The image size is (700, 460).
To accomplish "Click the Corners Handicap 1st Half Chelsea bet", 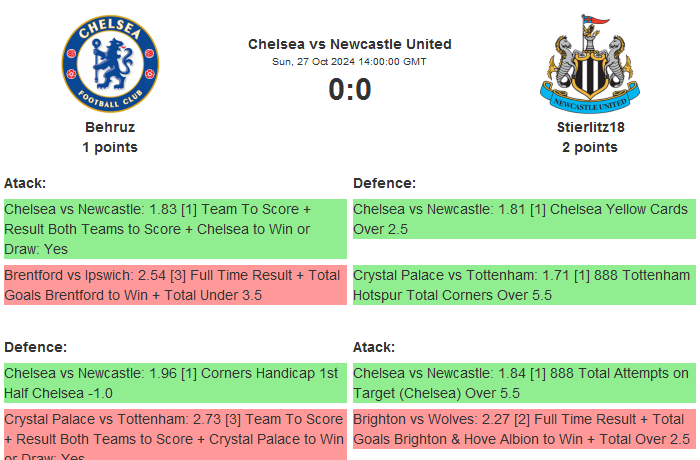I will (174, 383).
